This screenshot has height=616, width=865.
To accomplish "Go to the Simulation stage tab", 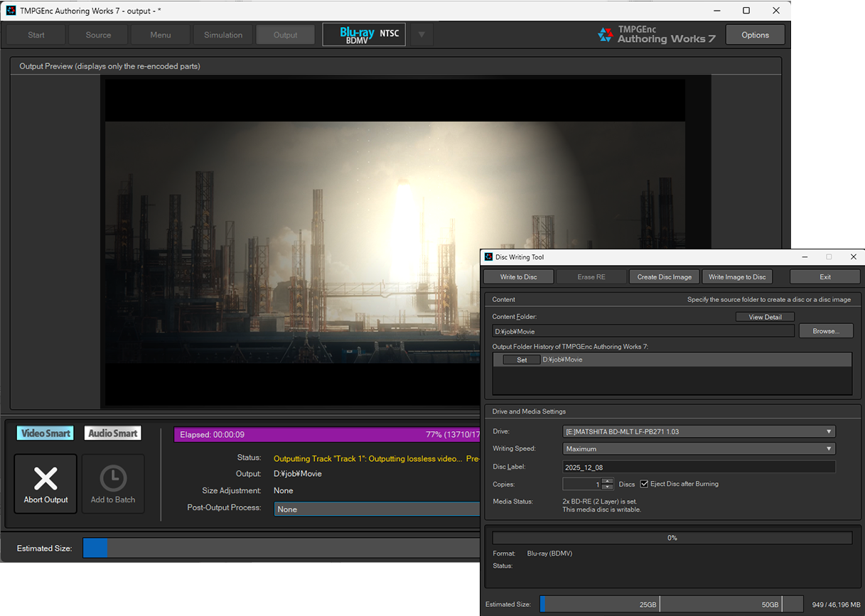I will [223, 35].
